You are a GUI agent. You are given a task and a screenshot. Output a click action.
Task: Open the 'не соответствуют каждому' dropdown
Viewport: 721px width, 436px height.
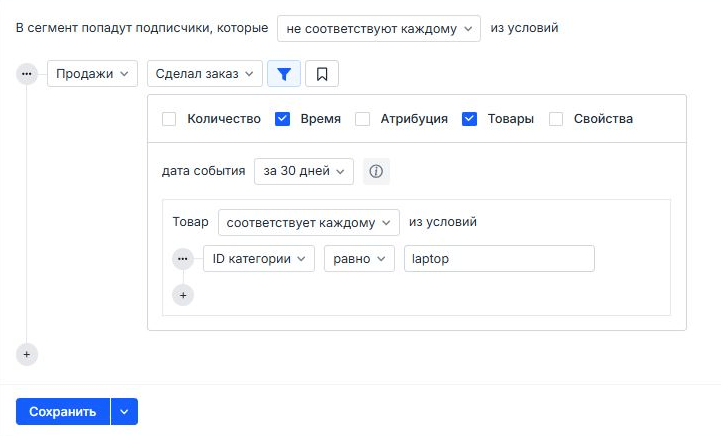[379, 29]
